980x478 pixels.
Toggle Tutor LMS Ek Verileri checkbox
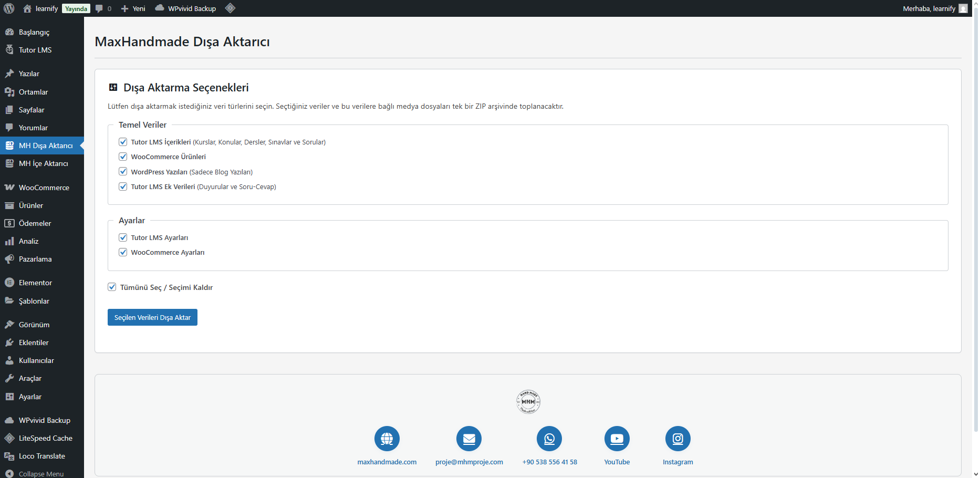pyautogui.click(x=123, y=186)
